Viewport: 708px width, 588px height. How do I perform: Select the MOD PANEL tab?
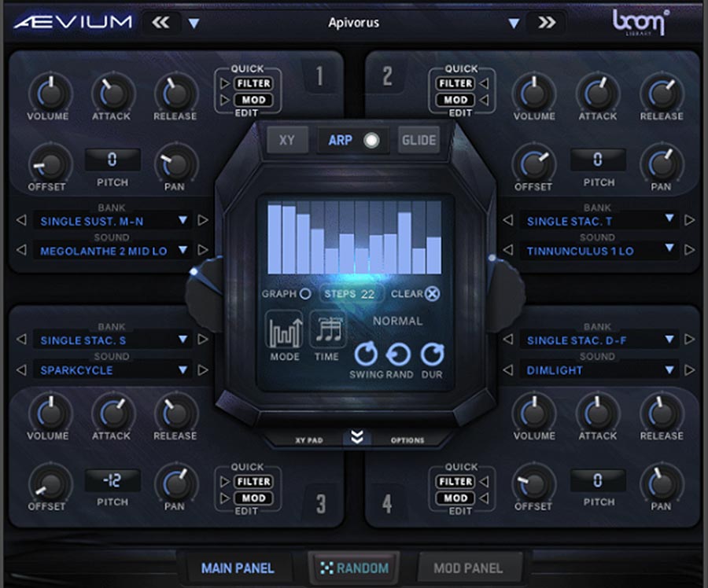click(468, 568)
